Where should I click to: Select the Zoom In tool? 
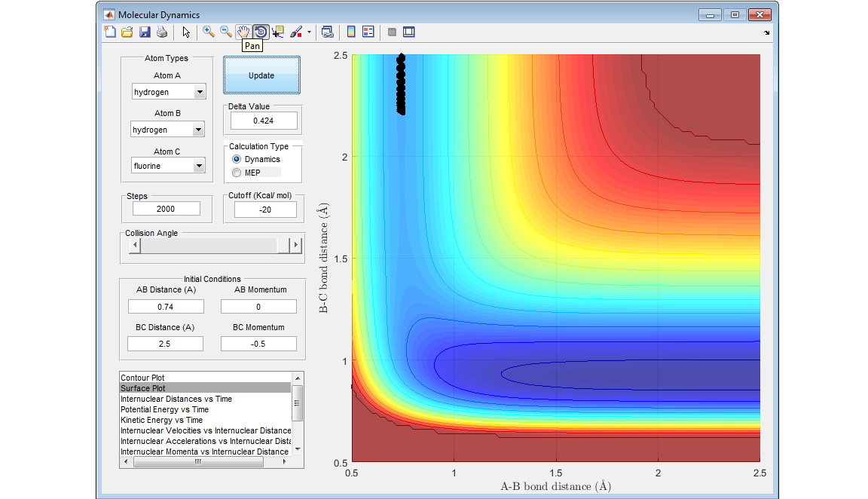tap(208, 32)
